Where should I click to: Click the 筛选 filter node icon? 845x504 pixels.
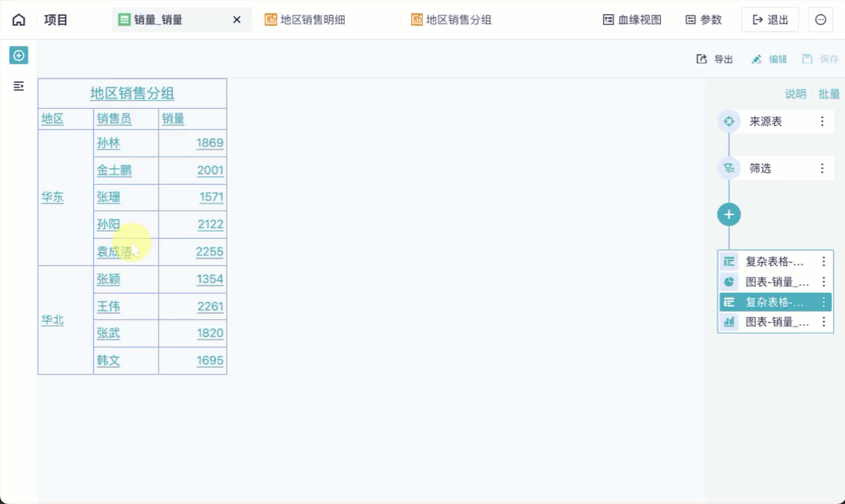click(729, 168)
